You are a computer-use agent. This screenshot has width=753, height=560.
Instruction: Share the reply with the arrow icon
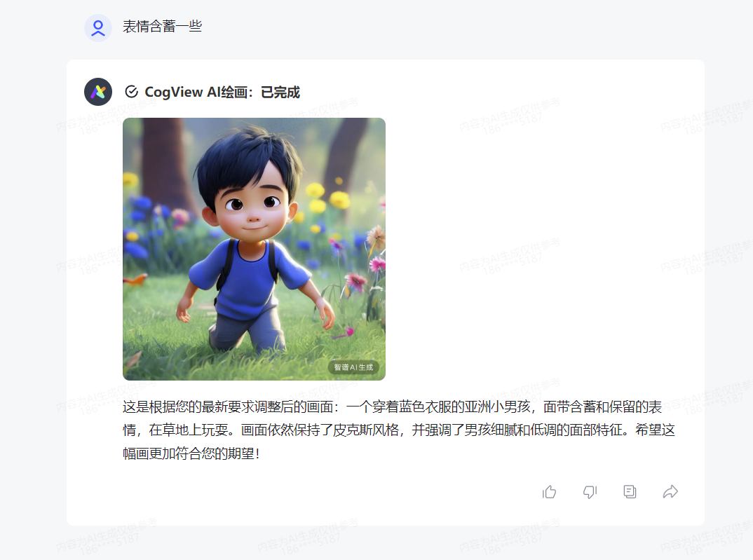(670, 492)
